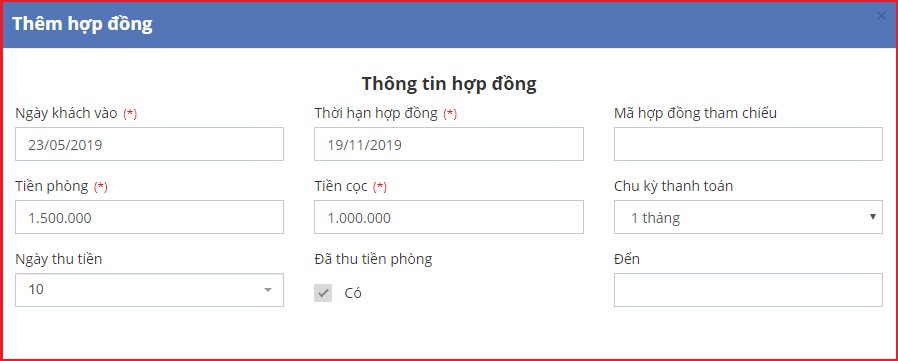Click the Tiền cọc label text

point(341,186)
